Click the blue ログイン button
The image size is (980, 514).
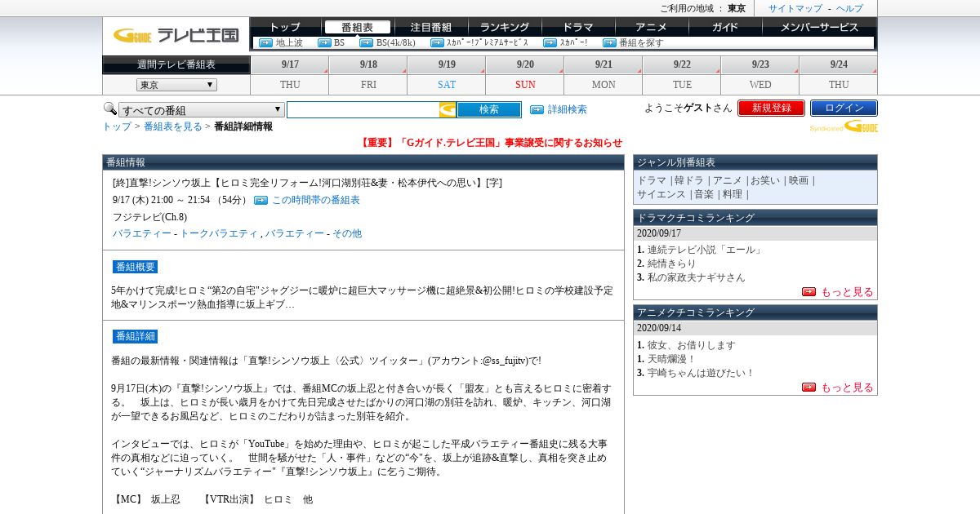pyautogui.click(x=844, y=108)
